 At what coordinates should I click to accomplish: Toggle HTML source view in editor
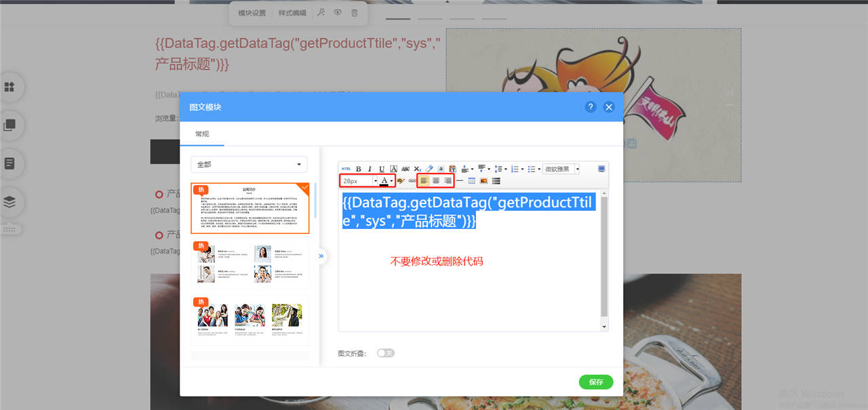click(x=346, y=169)
